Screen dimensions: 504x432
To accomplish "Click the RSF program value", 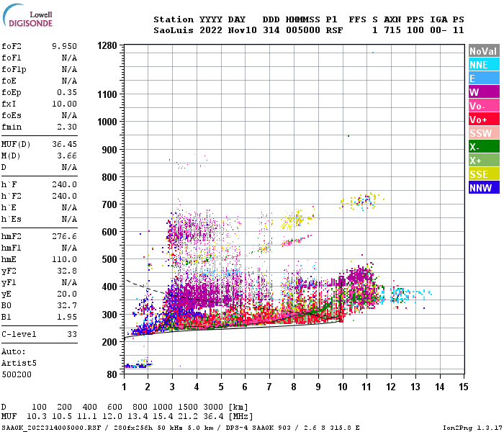I will [x=334, y=30].
